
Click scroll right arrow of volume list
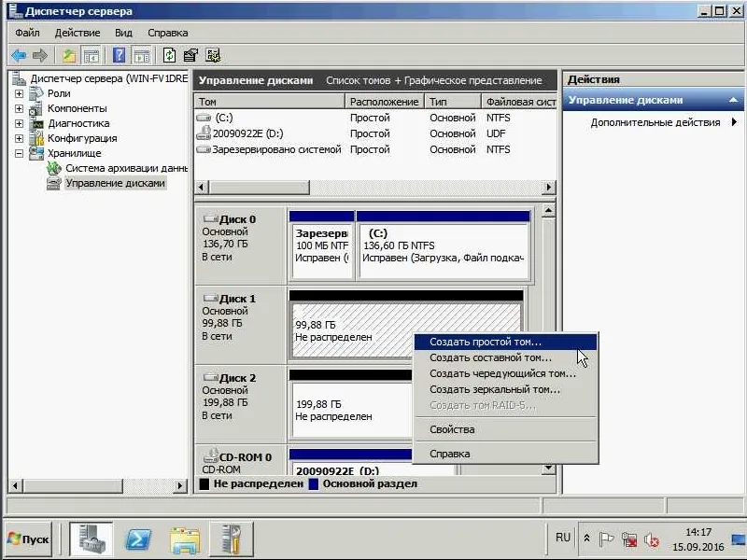[x=549, y=188]
